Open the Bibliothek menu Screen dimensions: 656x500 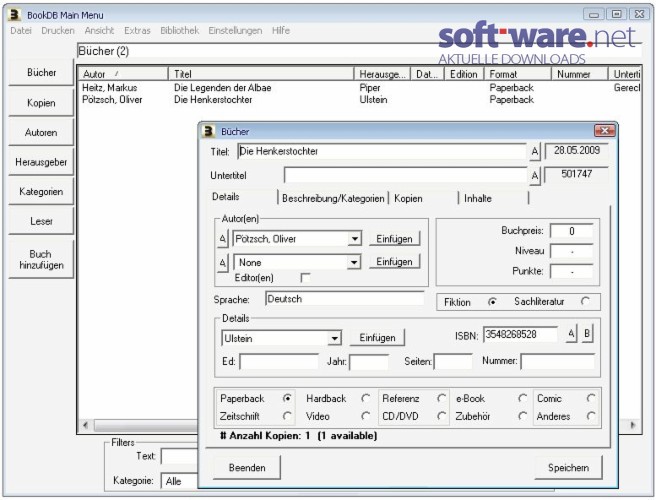click(x=179, y=31)
